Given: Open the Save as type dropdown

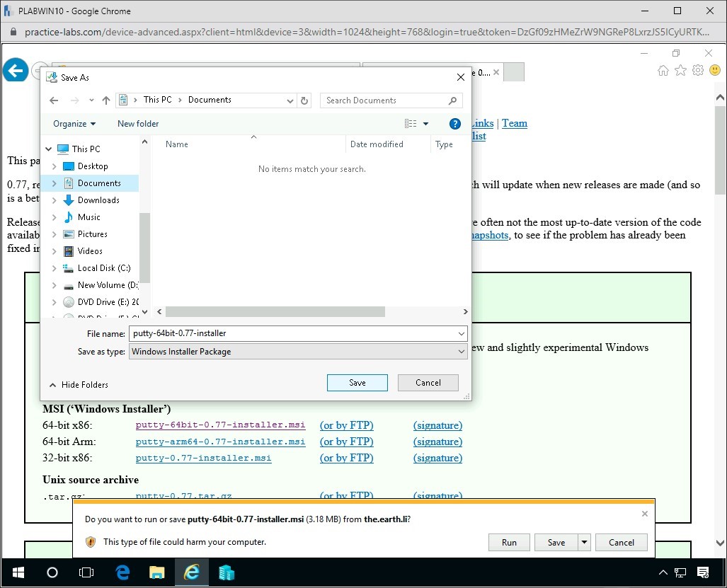Looking at the screenshot, I should pyautogui.click(x=462, y=350).
